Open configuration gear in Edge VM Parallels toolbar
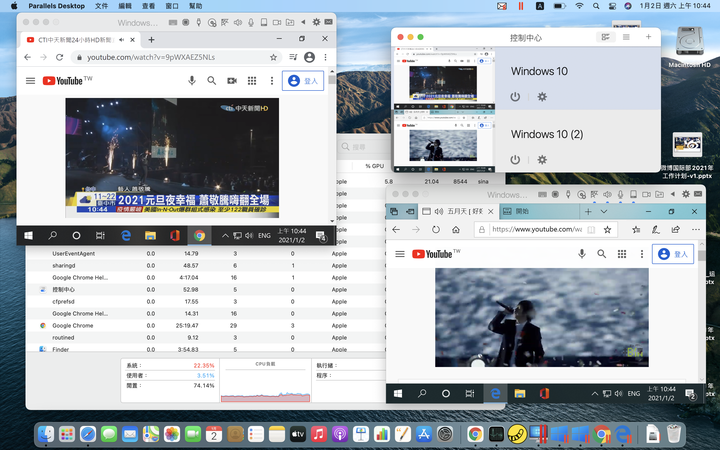Viewport: 720px width, 450px height. [686, 194]
